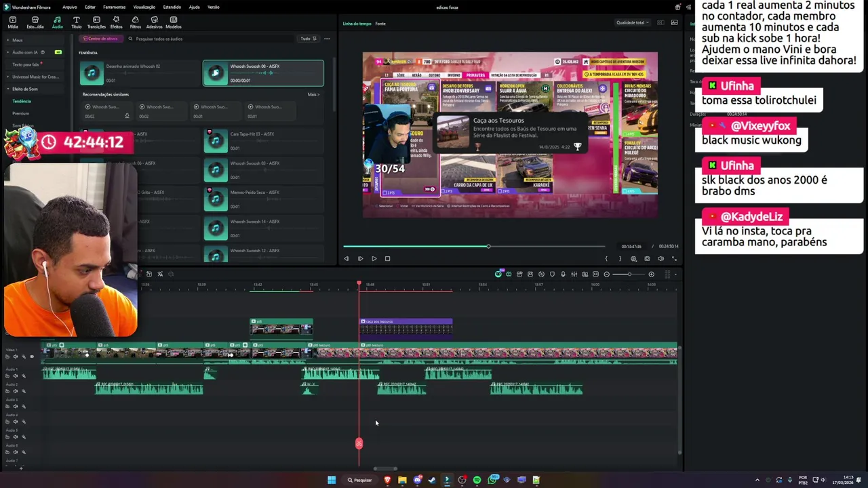
Task: Lock the Áudio 5 track
Action: click(7, 436)
